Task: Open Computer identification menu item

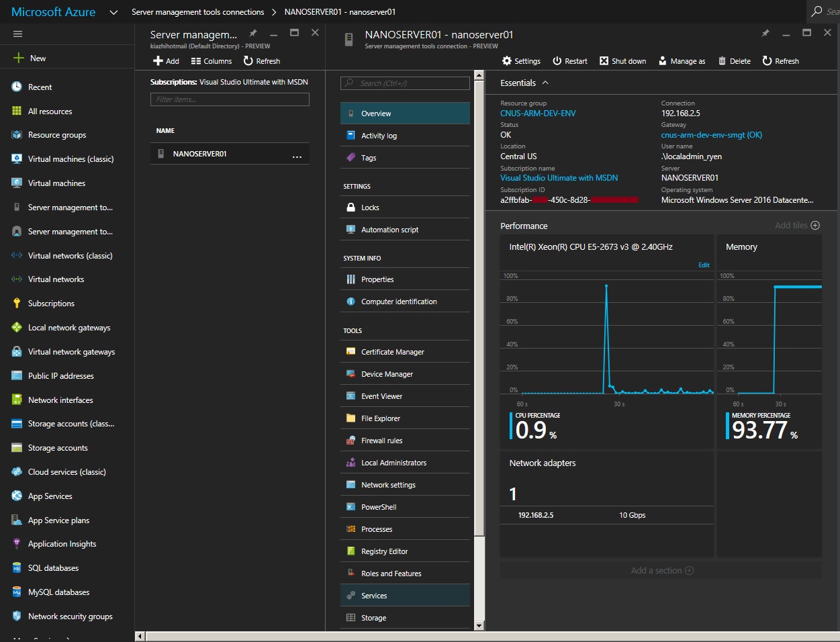Action: 405,302
